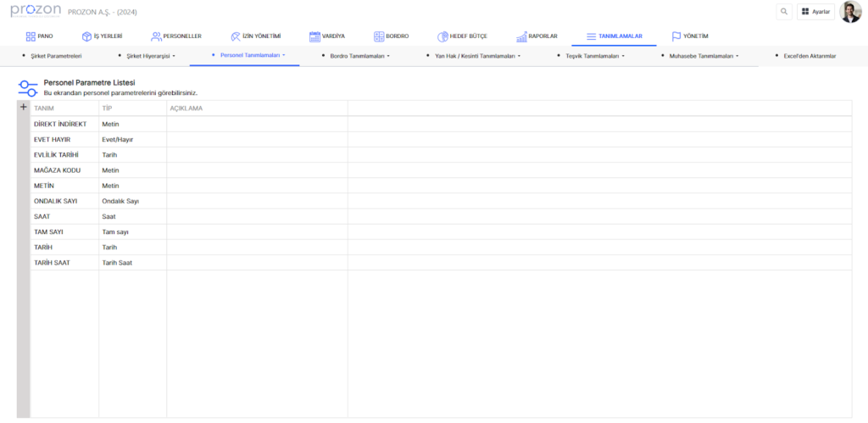Click the PERSONELLER people icon
Screen dimensions: 868x423
156,36
